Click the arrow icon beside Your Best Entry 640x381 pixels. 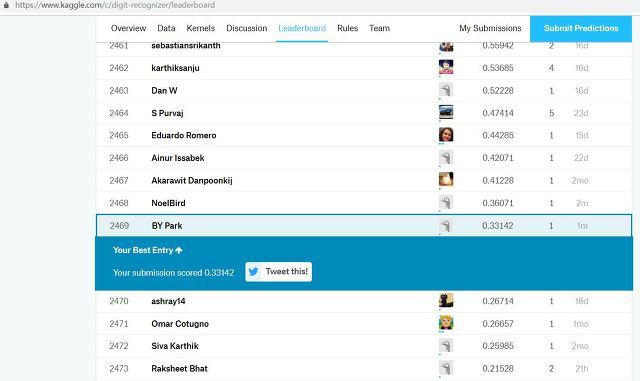click(179, 250)
